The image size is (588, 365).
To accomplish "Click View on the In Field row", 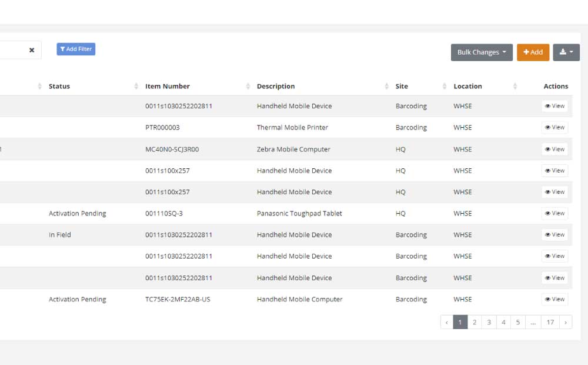I will (554, 234).
